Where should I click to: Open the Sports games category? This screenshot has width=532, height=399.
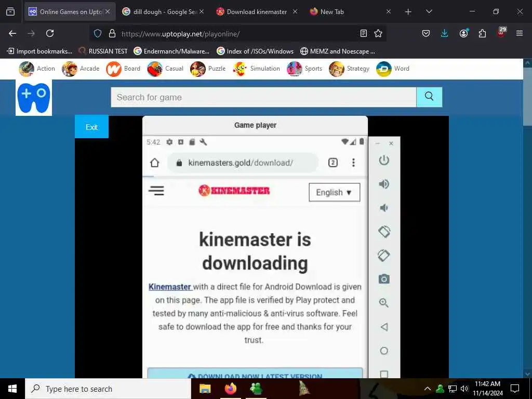304,69
